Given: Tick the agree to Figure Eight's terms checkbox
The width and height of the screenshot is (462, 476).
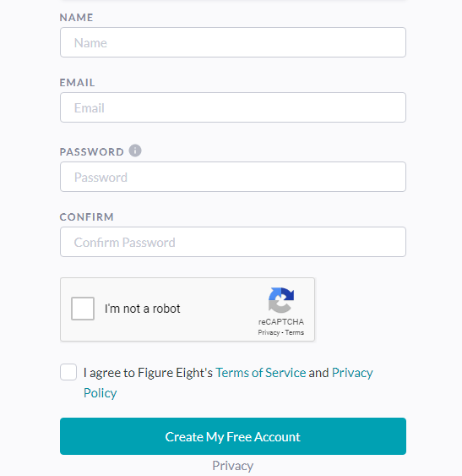Looking at the screenshot, I should click(x=68, y=372).
